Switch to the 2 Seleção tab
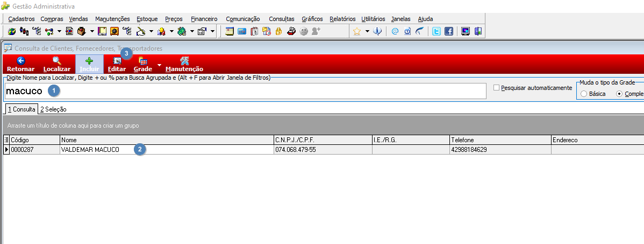644x244 pixels. 53,109
